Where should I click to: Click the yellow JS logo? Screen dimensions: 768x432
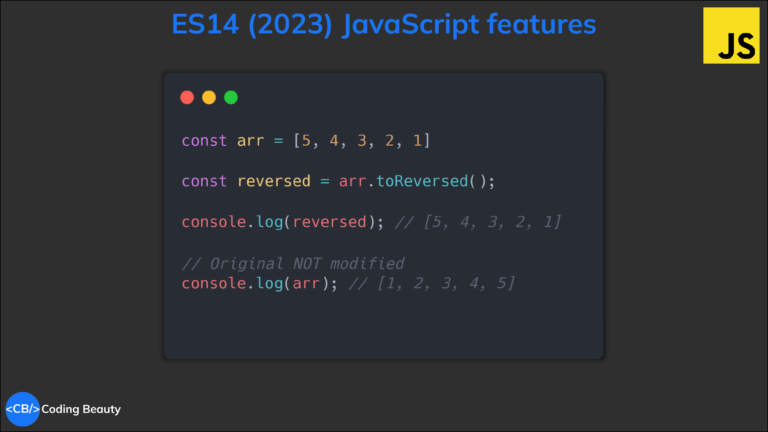[731, 35]
